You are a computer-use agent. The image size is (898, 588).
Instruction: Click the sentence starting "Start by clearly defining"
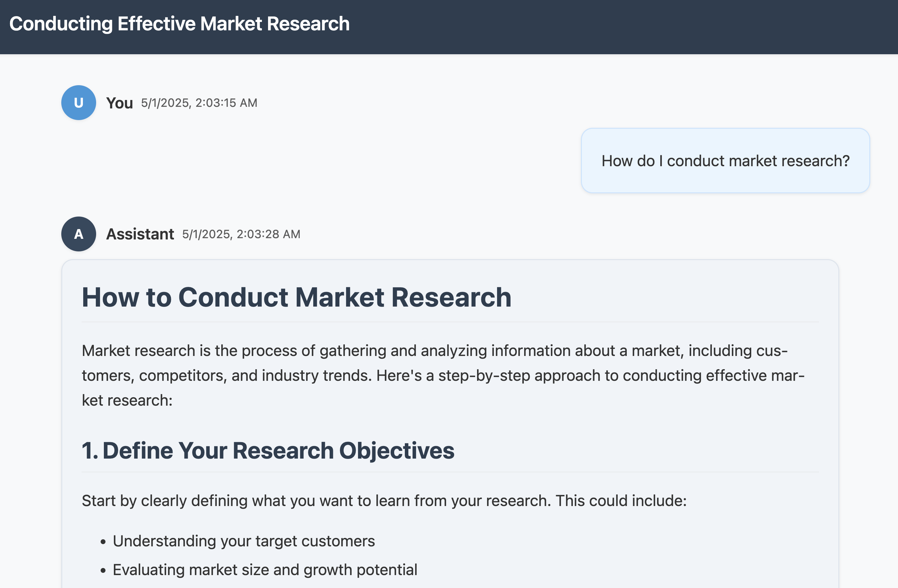384,501
